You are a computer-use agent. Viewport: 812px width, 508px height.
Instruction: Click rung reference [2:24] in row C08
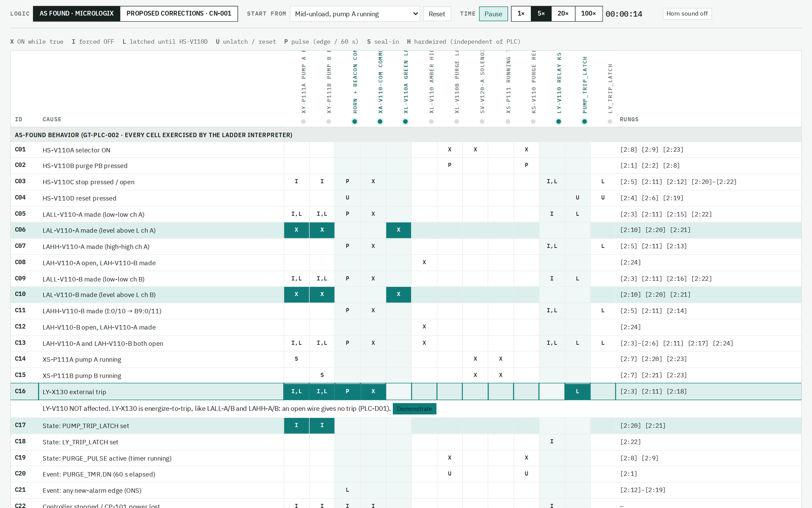tap(631, 262)
